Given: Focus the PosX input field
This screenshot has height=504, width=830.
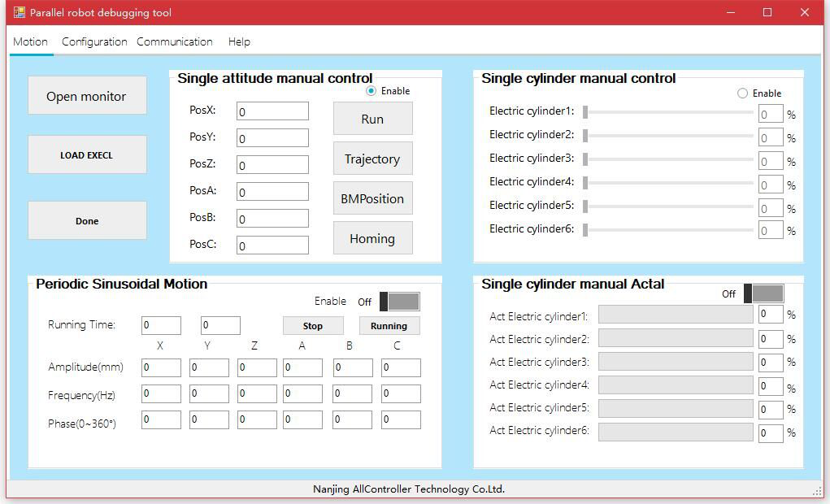Looking at the screenshot, I should point(272,111).
